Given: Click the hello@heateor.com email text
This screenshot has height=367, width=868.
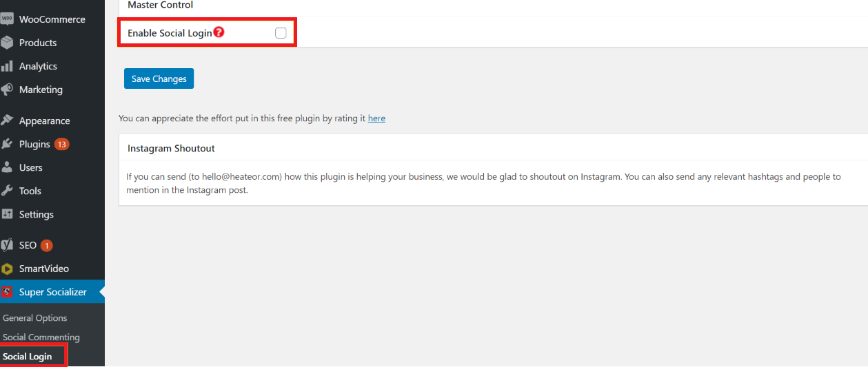Looking at the screenshot, I should (x=241, y=176).
